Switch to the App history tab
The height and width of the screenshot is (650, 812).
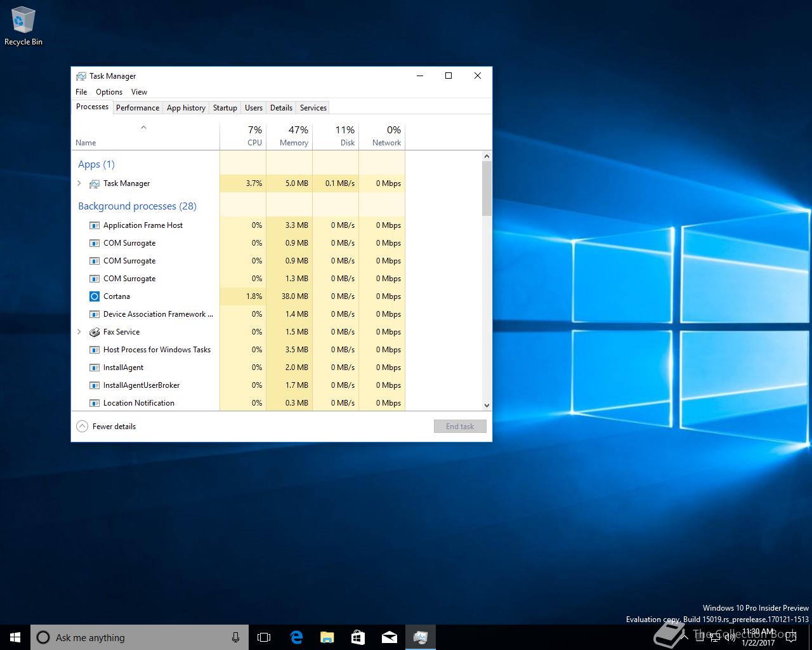click(x=186, y=108)
